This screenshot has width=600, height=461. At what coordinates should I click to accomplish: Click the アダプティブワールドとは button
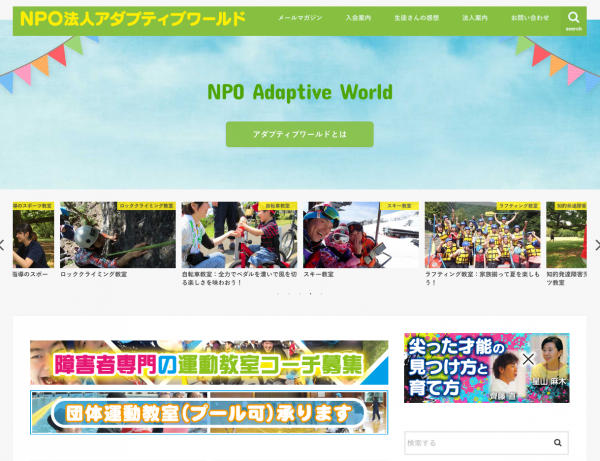pyautogui.click(x=300, y=134)
